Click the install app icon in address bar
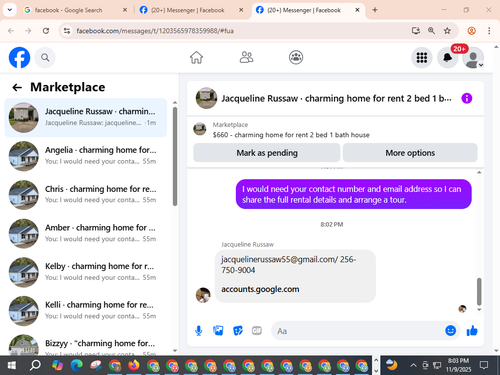 [415, 31]
